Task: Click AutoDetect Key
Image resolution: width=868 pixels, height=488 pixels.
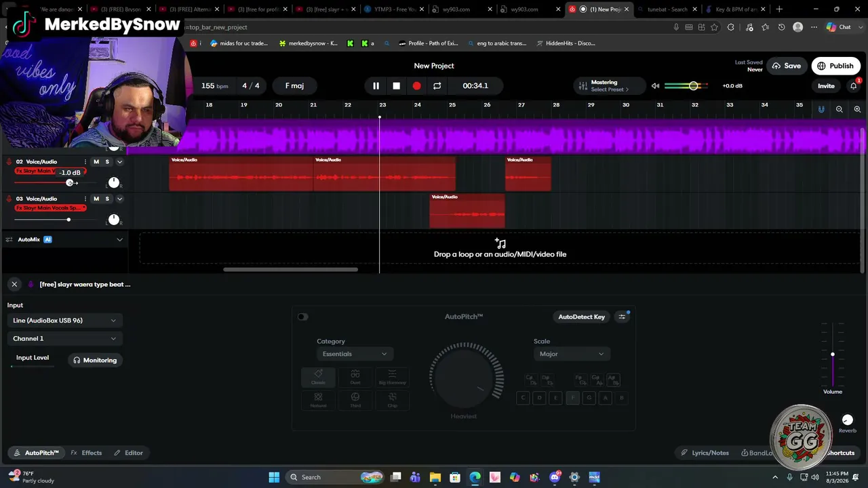Action: [x=581, y=317]
